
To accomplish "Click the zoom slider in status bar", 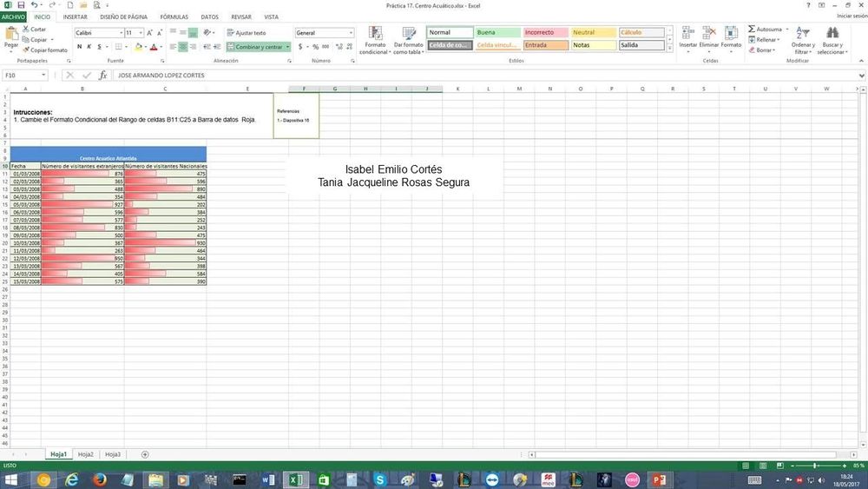I will [x=816, y=466].
